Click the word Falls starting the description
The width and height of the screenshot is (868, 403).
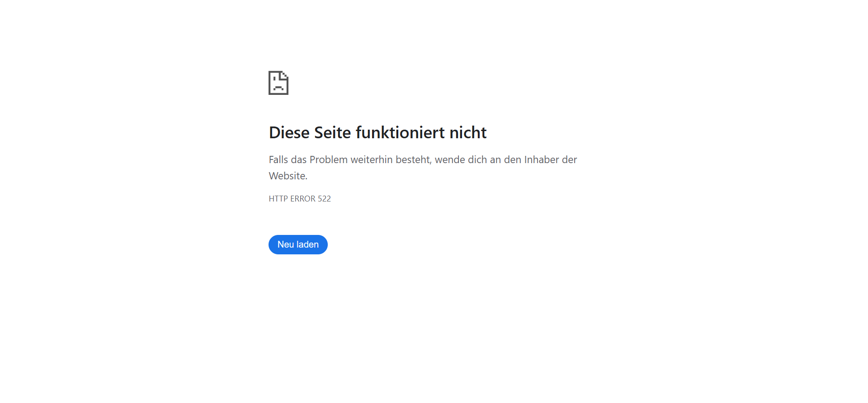coord(278,159)
